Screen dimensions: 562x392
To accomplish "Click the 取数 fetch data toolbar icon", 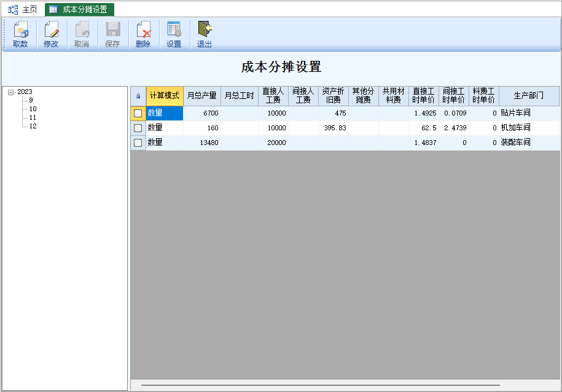I will point(20,30).
